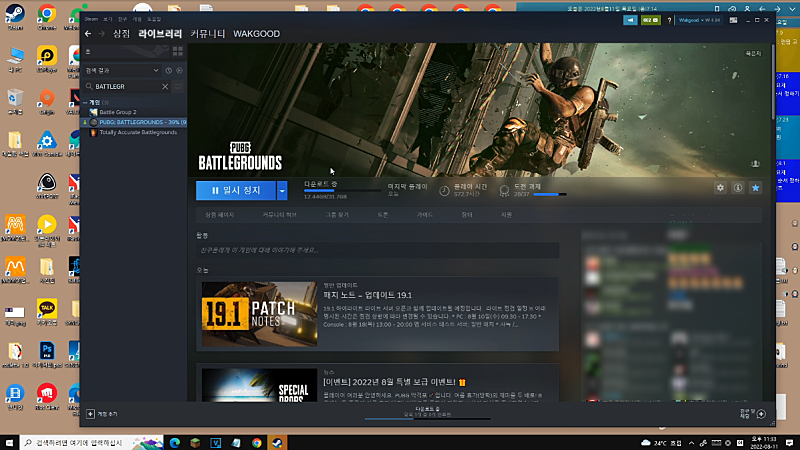Open the game info icon

(x=738, y=188)
